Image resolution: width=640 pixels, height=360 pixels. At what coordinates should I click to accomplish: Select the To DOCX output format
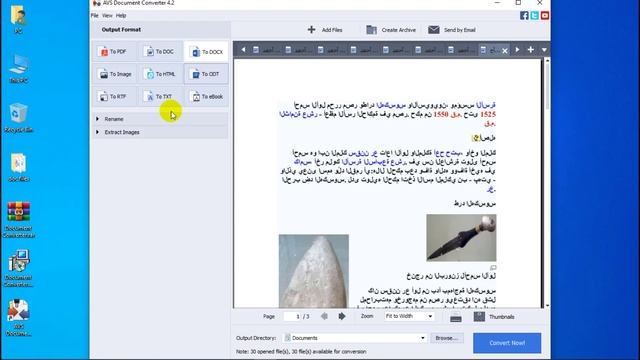[x=206, y=52]
